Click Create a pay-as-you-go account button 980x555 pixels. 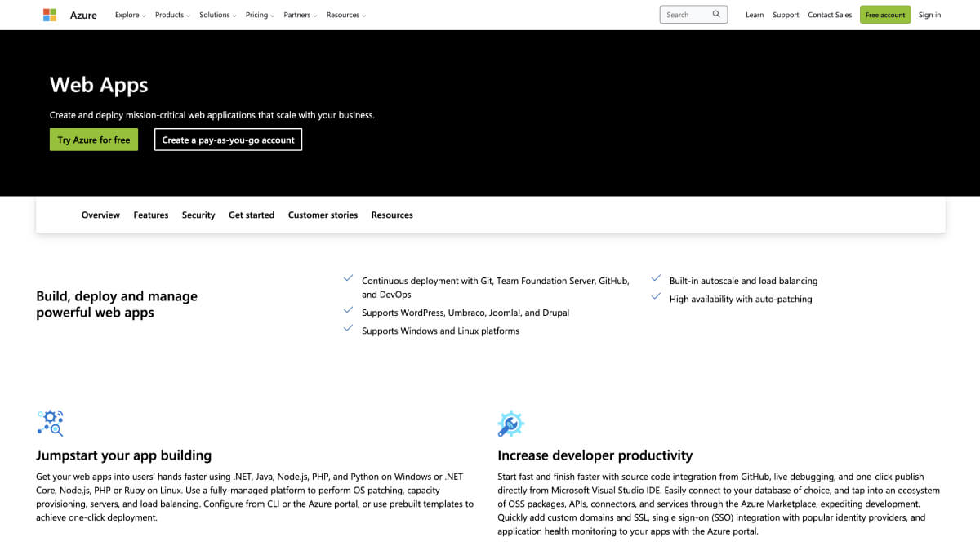point(228,140)
